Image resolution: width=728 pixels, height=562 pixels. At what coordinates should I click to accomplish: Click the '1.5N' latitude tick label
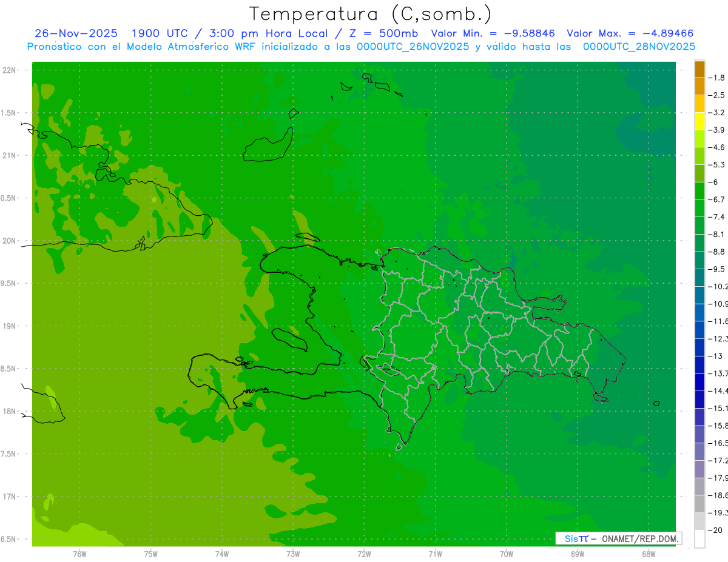8,113
